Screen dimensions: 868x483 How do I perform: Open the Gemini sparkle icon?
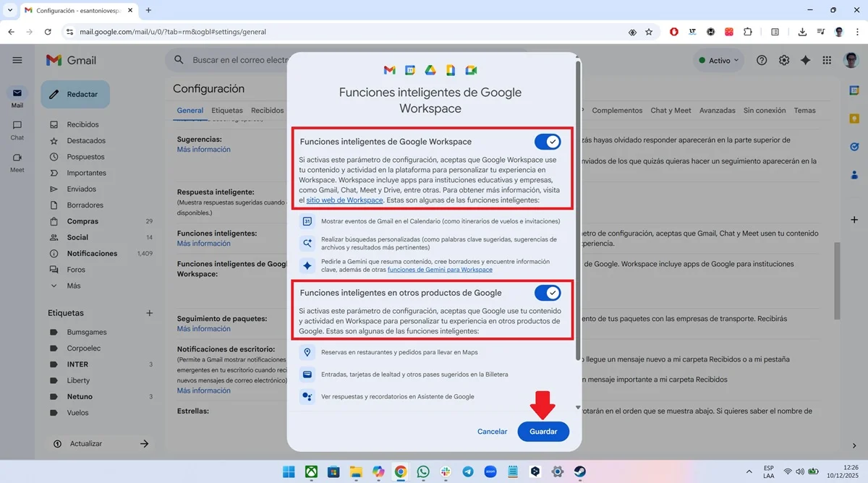[x=806, y=61]
